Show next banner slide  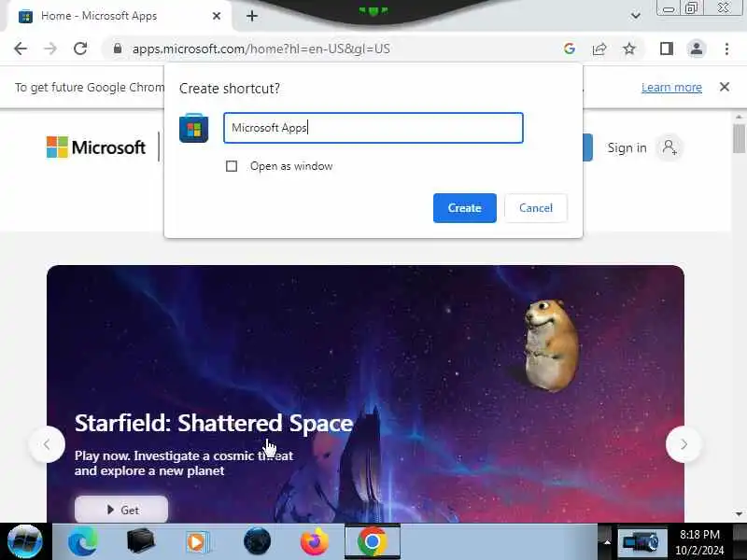684,445
